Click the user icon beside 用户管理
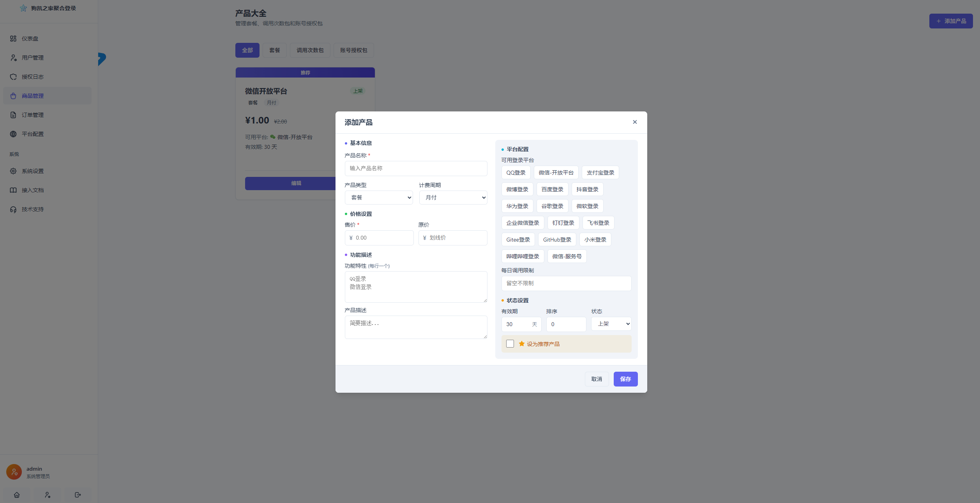The height and width of the screenshot is (503, 980). pos(13,58)
